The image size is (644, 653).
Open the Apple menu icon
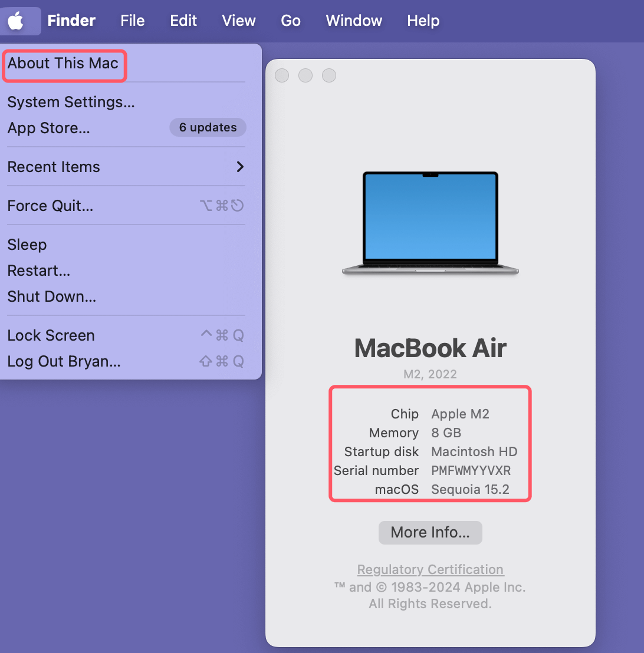coord(19,20)
